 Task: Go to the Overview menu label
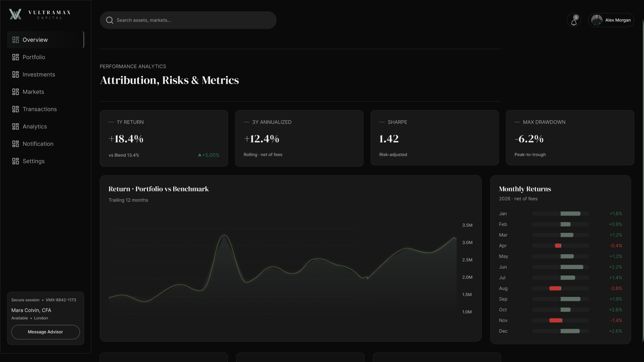click(35, 40)
